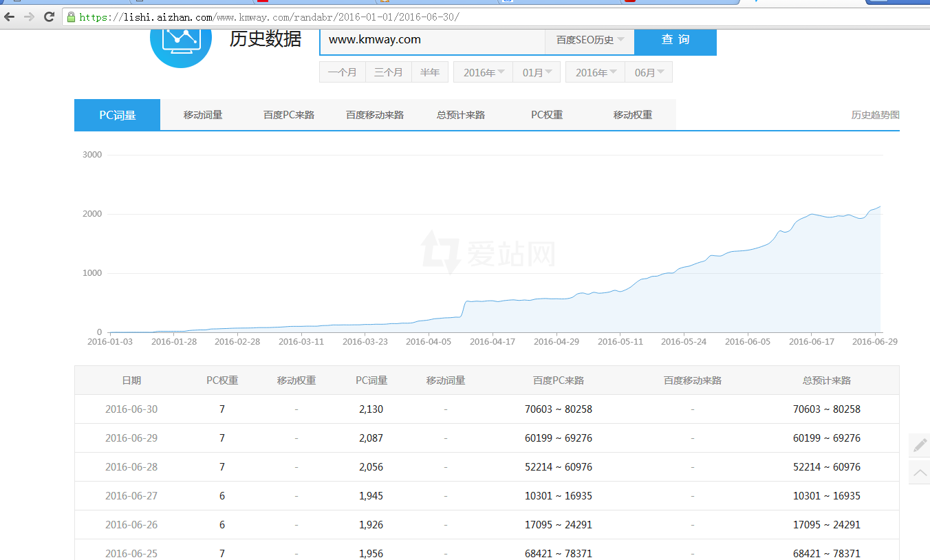This screenshot has width=930, height=560.
Task: Click the 查询 search button
Action: click(675, 40)
